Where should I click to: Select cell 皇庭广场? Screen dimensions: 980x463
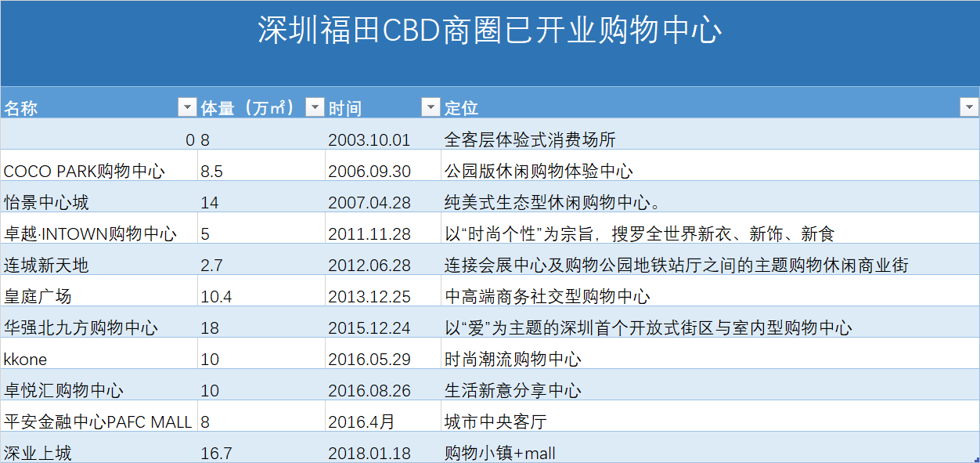(99, 291)
